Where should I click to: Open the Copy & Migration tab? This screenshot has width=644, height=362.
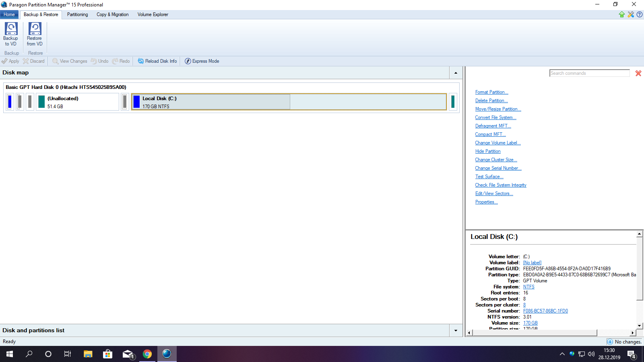coord(112,14)
